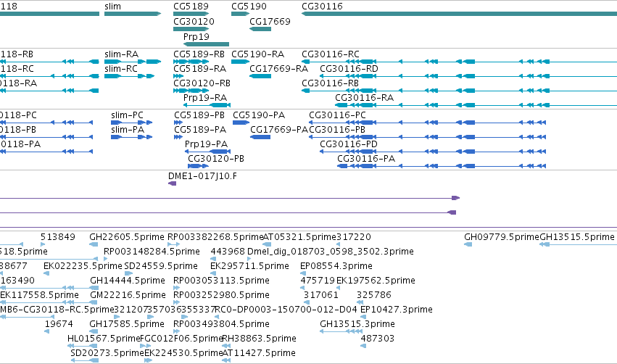
Task: Click transcript CG5190-RA
Action: [257, 54]
